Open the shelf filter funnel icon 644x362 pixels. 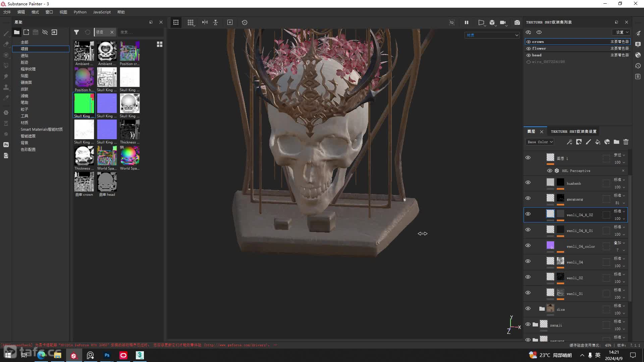click(x=76, y=32)
